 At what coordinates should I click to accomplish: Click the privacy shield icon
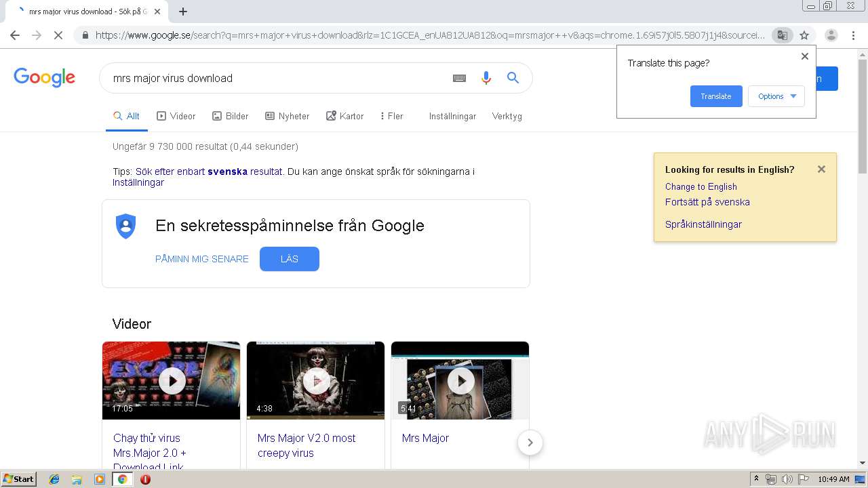coord(126,226)
